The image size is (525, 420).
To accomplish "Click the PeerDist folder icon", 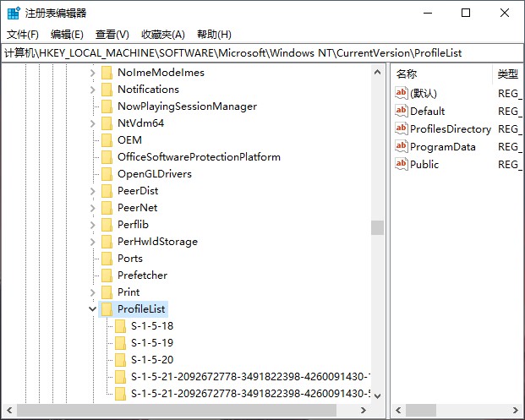I will coord(107,191).
